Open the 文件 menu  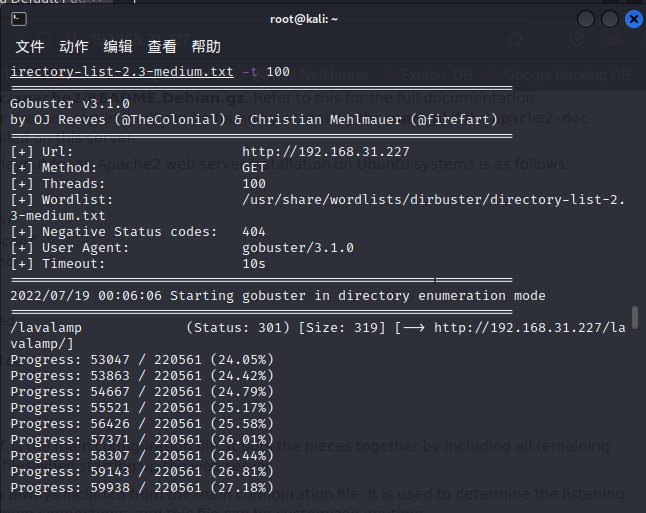point(30,47)
